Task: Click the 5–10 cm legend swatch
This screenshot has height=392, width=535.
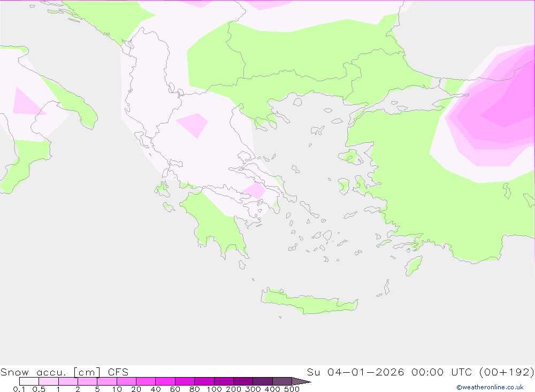Action: pos(107,381)
